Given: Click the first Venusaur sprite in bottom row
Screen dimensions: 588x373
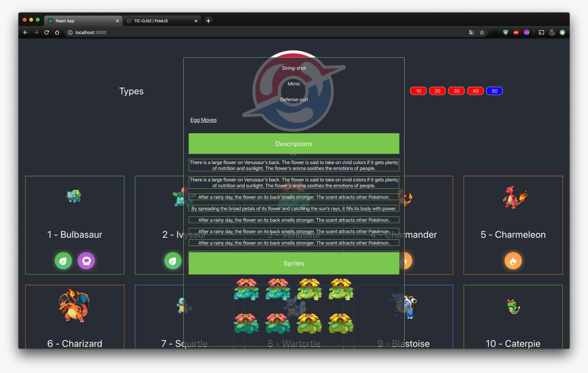Looking at the screenshot, I should pyautogui.click(x=247, y=323).
